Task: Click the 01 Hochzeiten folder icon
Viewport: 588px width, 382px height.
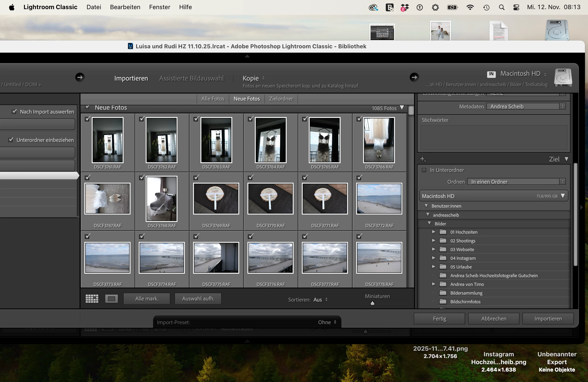Action: pos(443,232)
